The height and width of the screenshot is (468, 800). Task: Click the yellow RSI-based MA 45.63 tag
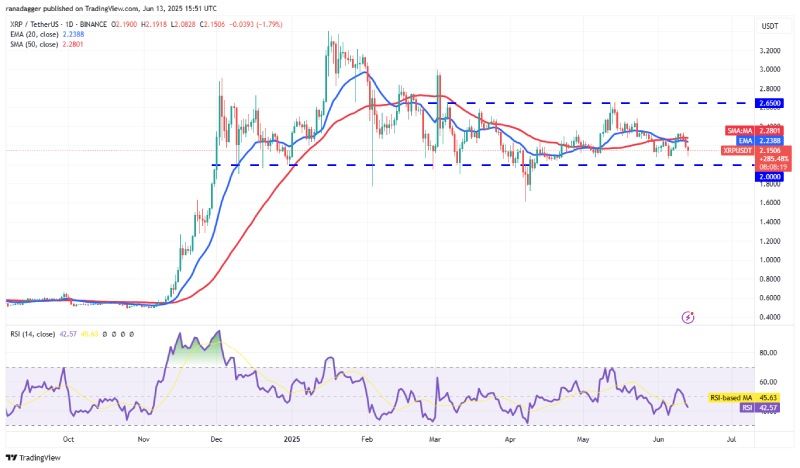(x=744, y=398)
